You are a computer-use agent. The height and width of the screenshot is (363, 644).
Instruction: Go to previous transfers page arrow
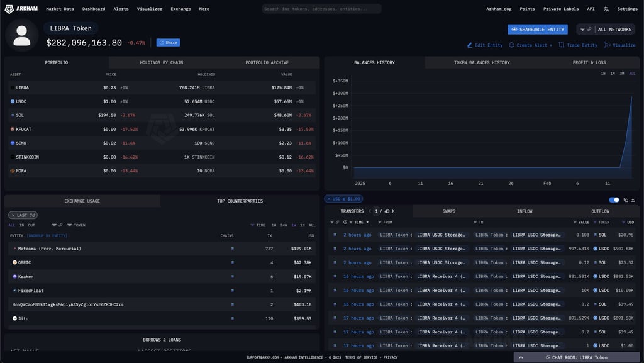[x=370, y=211]
